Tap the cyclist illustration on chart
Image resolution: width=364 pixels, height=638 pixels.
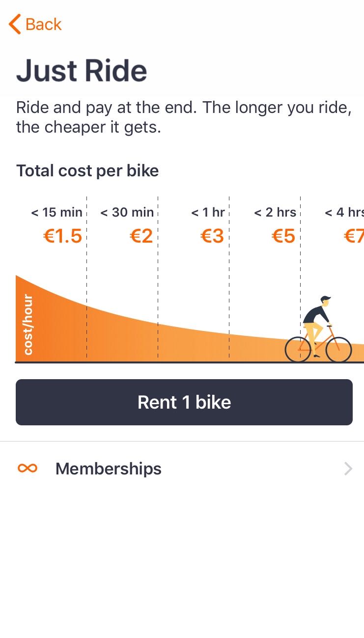318,330
